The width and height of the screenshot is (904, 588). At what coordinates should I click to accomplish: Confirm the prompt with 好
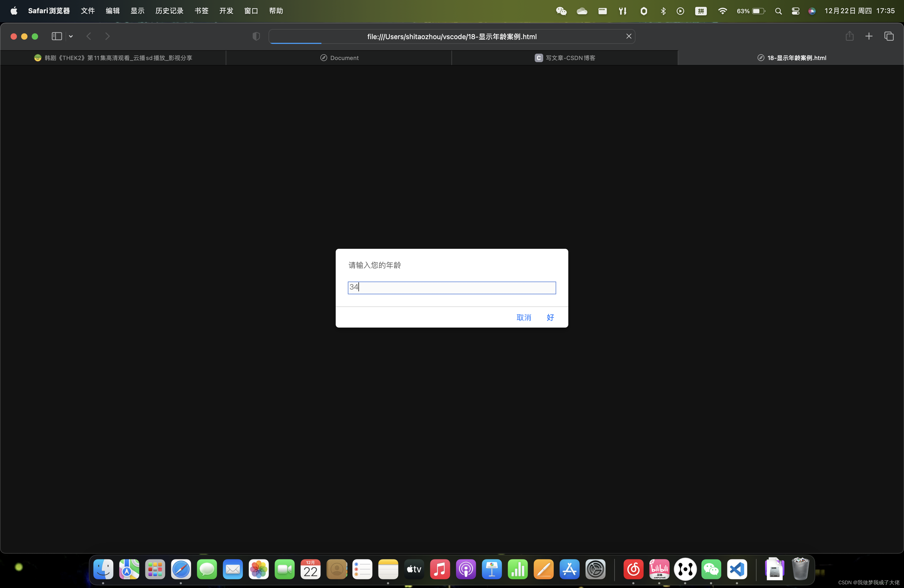[x=550, y=318]
